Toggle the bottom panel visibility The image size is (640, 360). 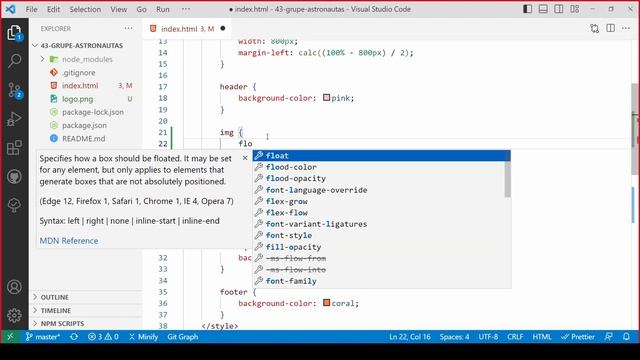543,9
